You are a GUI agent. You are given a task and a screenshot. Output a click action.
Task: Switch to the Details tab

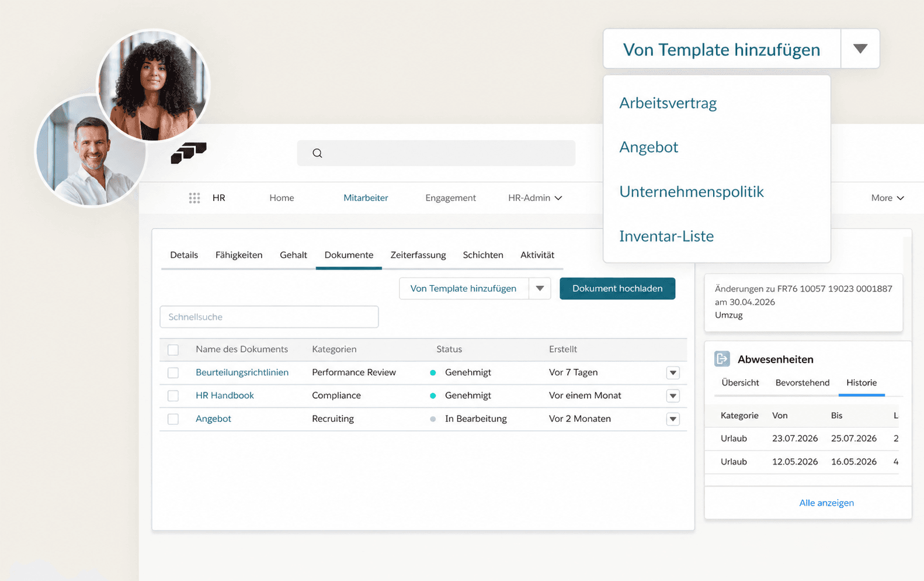coord(184,255)
